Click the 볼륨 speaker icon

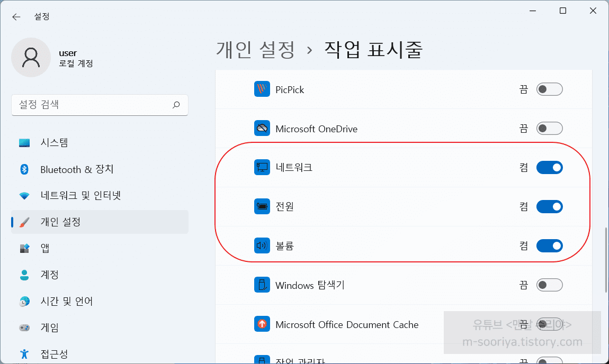coord(262,245)
